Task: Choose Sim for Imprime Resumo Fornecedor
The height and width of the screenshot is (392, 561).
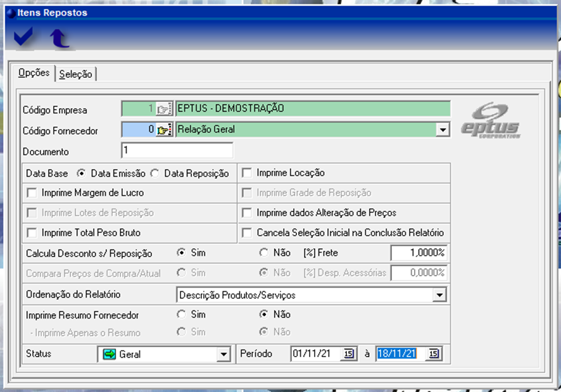Action: tap(182, 314)
